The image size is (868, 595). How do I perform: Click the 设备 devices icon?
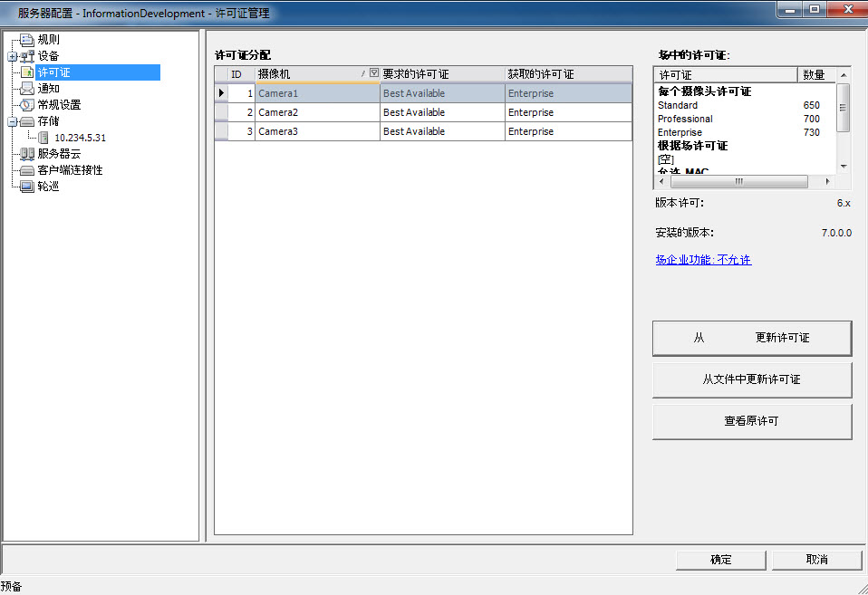pyautogui.click(x=26, y=56)
